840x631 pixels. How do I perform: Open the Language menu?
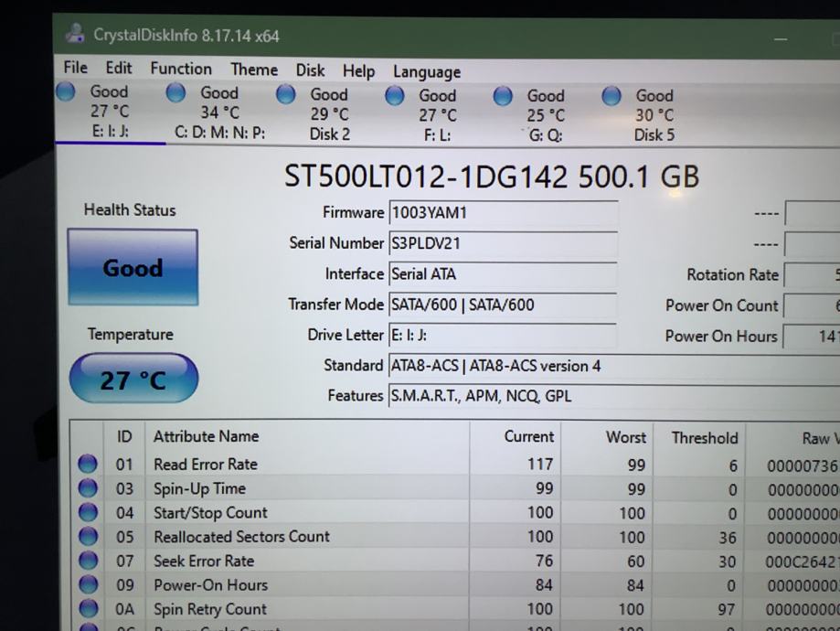tap(427, 72)
